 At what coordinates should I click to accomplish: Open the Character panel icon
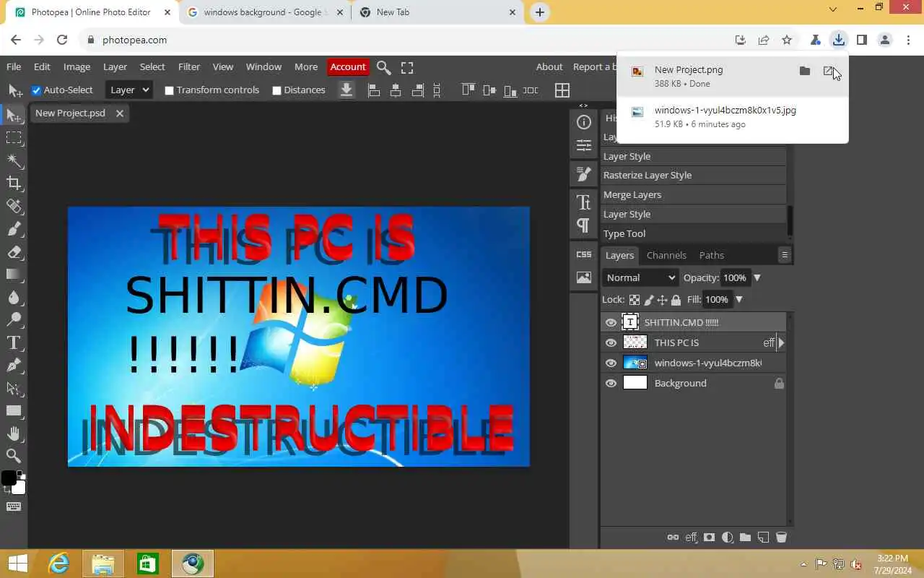point(584,202)
